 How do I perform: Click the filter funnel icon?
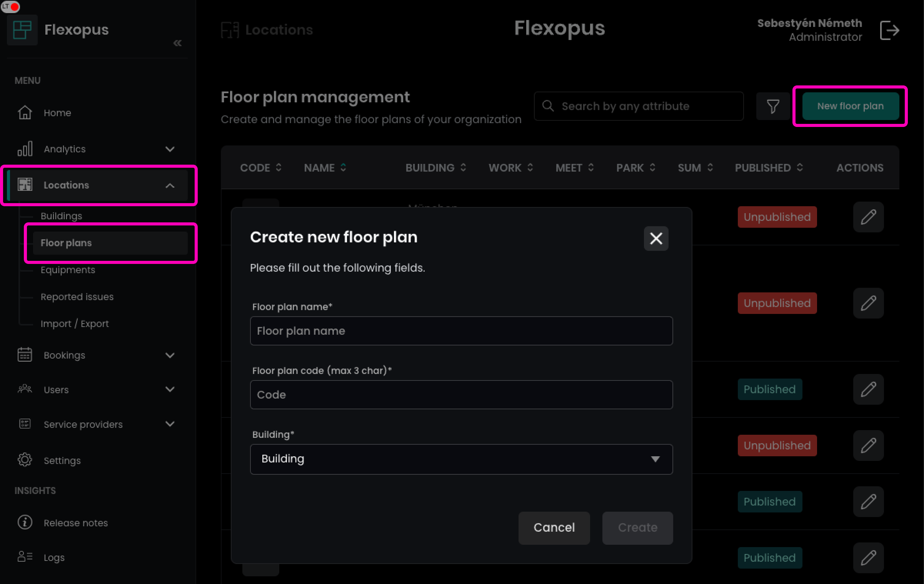(772, 106)
